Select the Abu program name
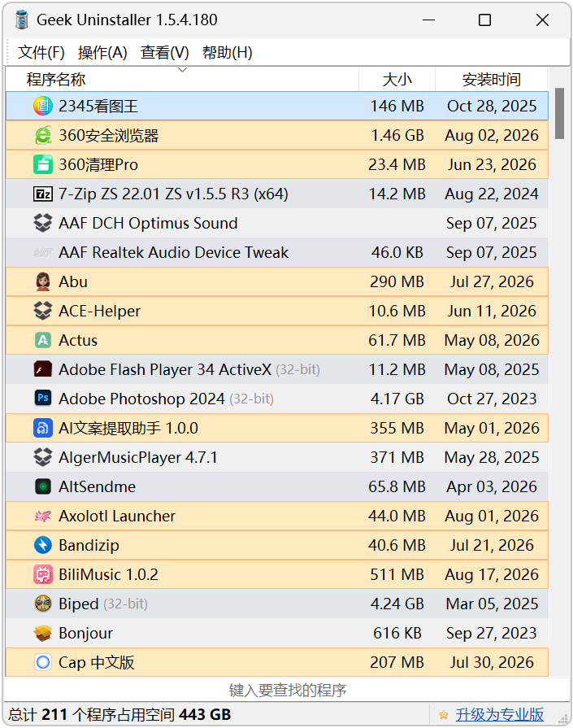573x728 pixels. [x=73, y=281]
